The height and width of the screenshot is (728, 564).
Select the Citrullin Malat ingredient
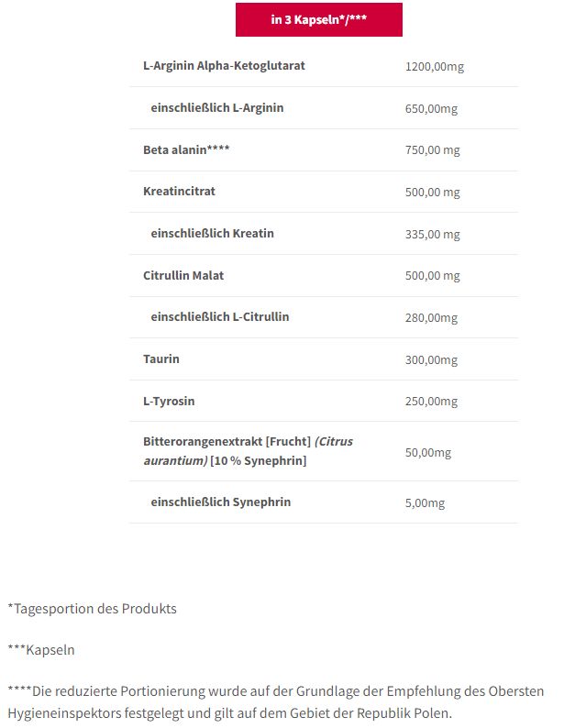(x=183, y=275)
